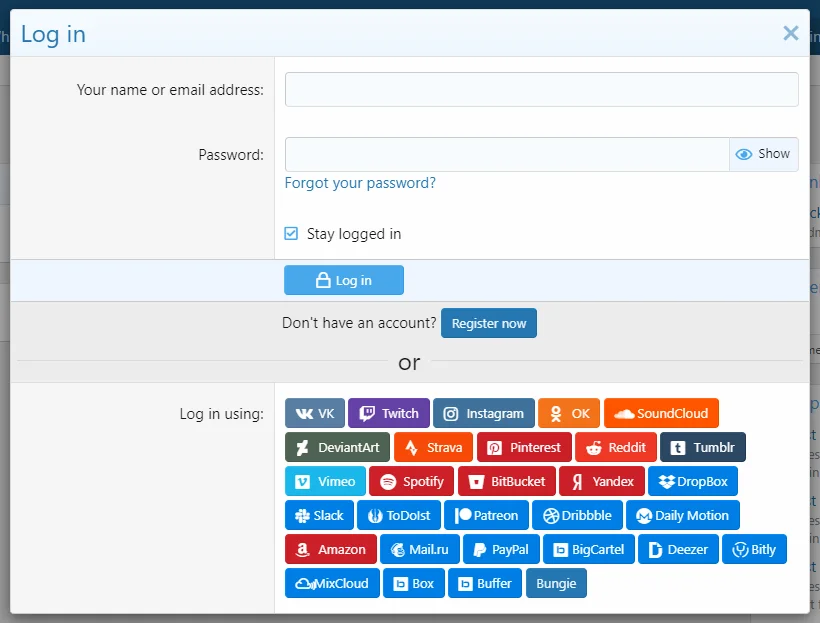This screenshot has height=623, width=820.
Task: Click the Register now button
Action: [488, 323]
